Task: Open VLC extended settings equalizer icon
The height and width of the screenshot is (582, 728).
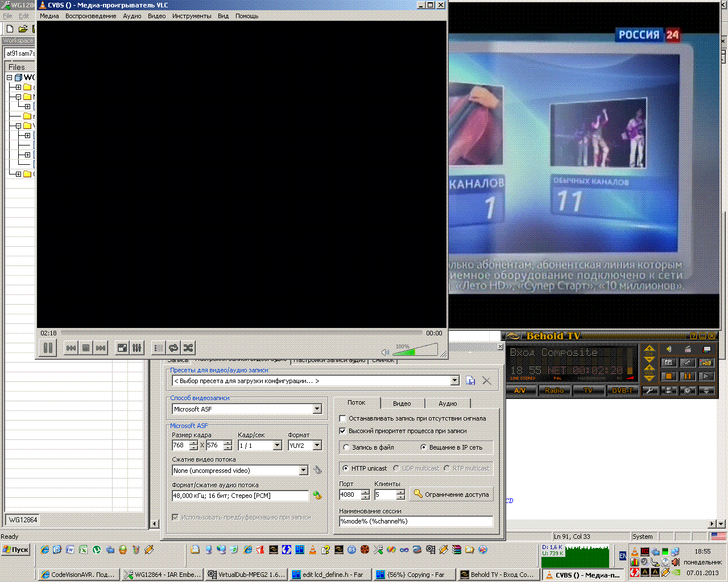Action: [137, 348]
